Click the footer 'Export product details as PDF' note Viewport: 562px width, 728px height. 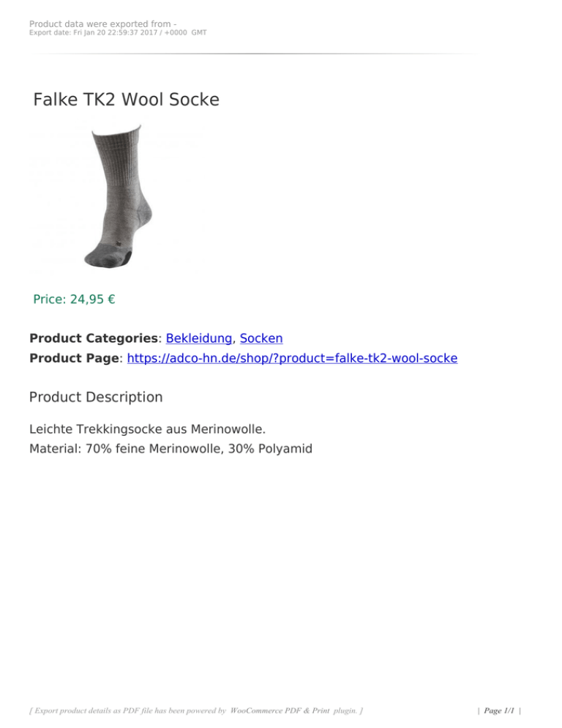[196, 710]
